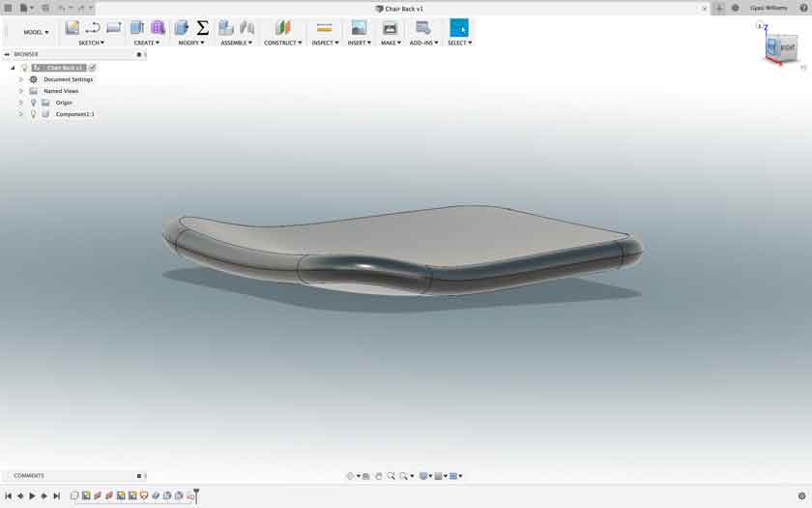Click the plus button to open new design tab
The height and width of the screenshot is (508, 812).
[719, 9]
